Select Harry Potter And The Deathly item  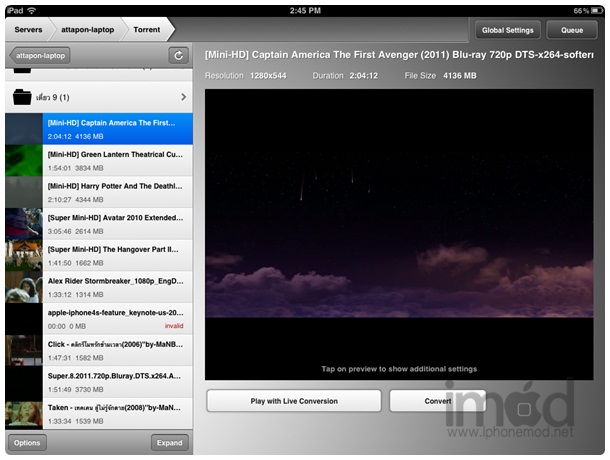tap(115, 192)
